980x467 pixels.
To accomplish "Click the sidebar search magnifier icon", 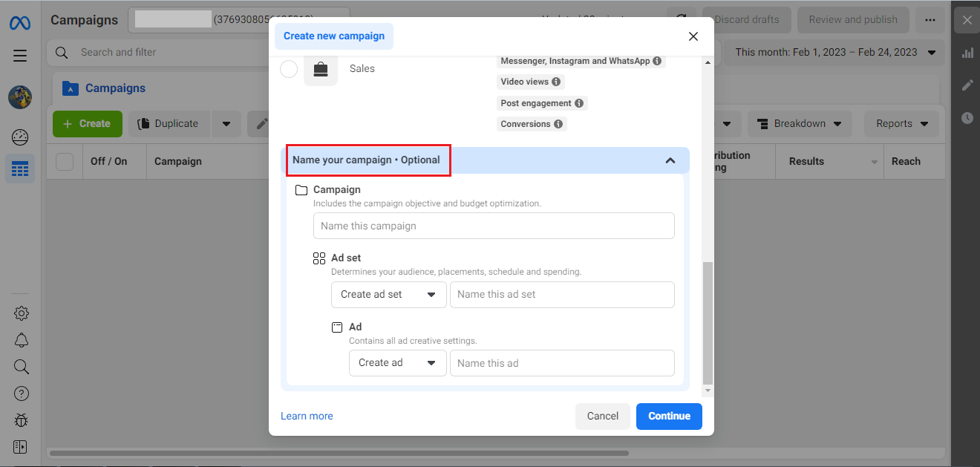I will (x=22, y=367).
